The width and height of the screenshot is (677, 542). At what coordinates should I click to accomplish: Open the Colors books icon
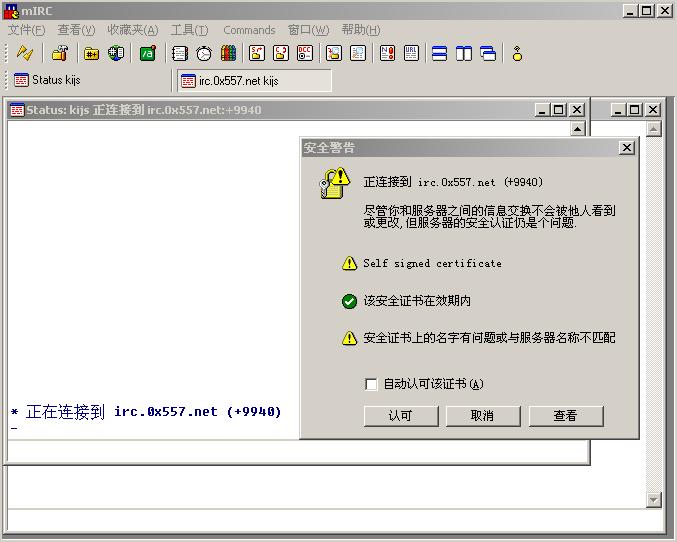tap(228, 54)
